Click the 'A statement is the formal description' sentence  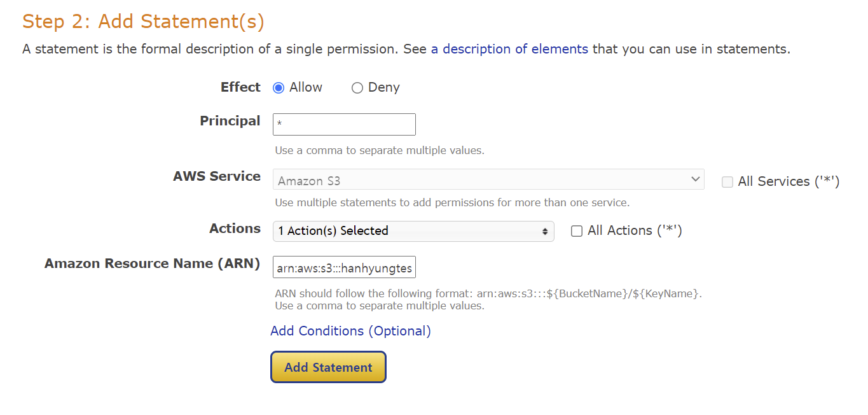[x=223, y=49]
